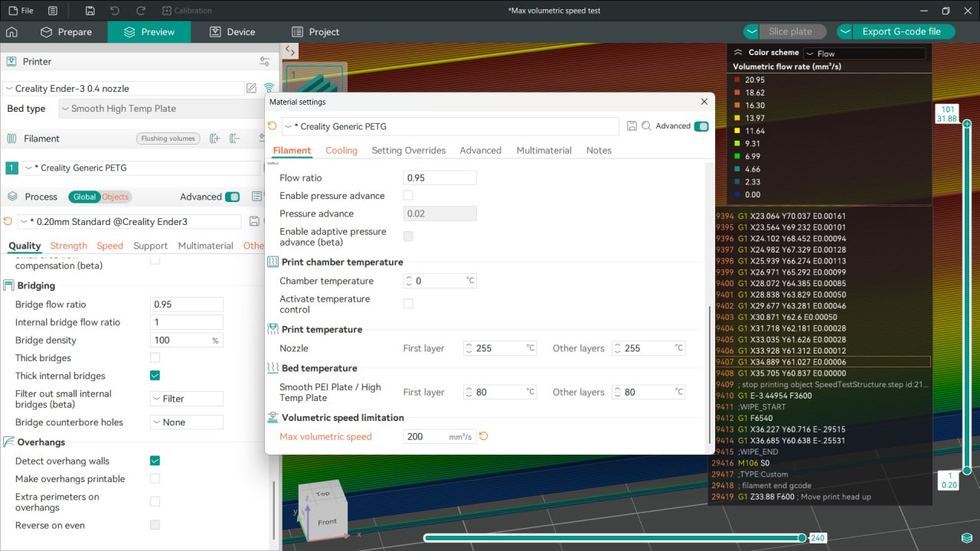Open the Flow color scheme dropdown
Viewport: 980px width, 551px height.
click(x=864, y=54)
